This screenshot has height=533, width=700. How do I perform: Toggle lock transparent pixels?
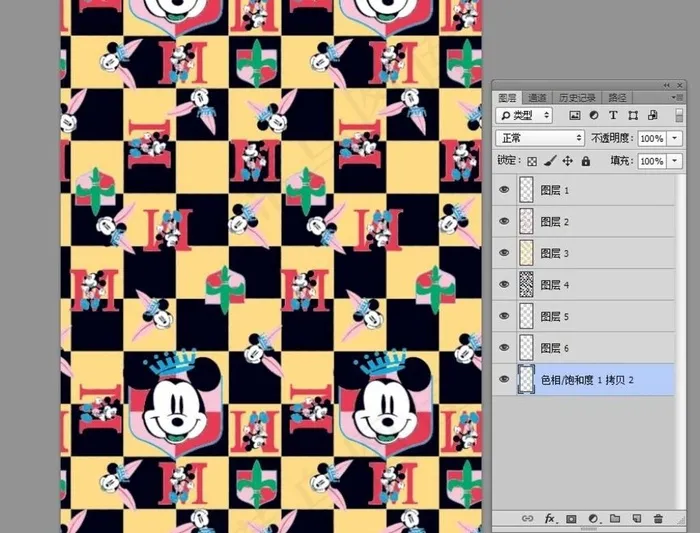coord(532,161)
